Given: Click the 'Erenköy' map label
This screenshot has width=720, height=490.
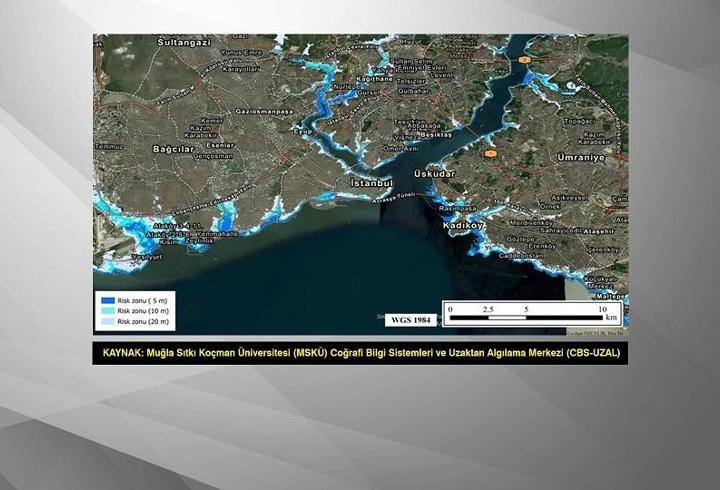Looking at the screenshot, I should (542, 247).
